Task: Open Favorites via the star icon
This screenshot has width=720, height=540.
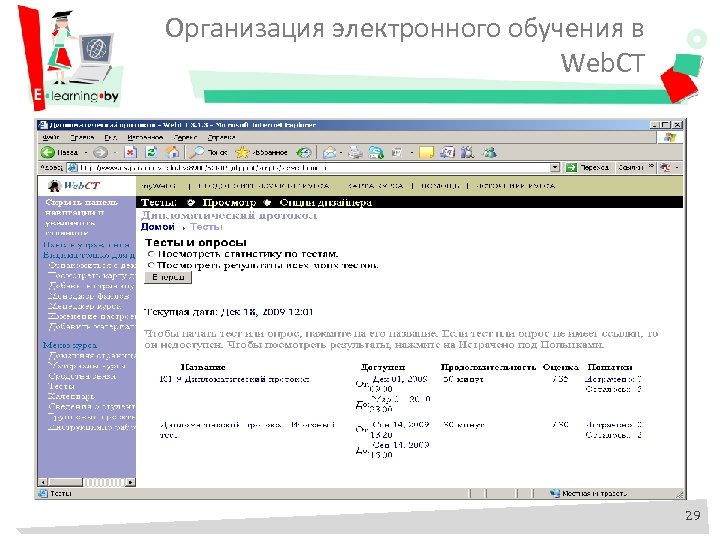Action: 242,152
